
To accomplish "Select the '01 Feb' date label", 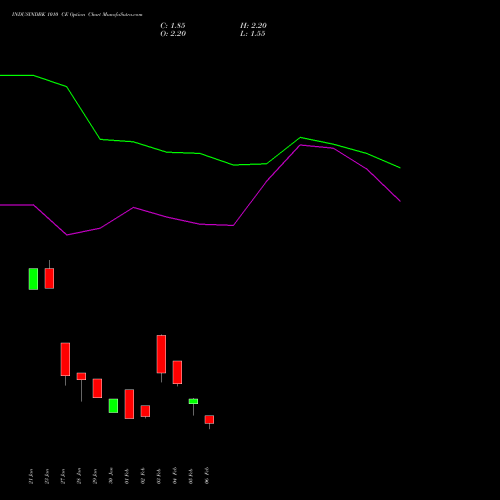I will click(127, 476).
